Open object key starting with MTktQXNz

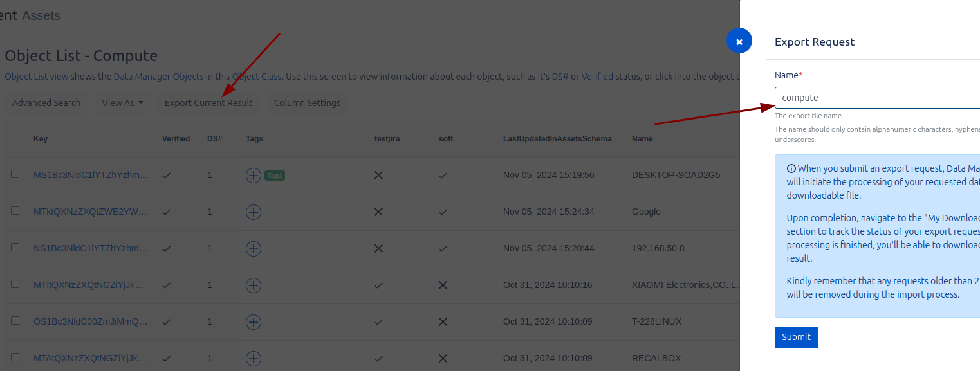pyautogui.click(x=90, y=212)
